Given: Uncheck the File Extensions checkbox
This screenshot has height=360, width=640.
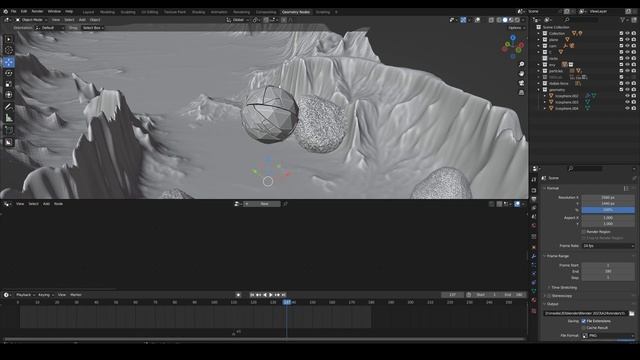Looking at the screenshot, I should click(x=584, y=321).
